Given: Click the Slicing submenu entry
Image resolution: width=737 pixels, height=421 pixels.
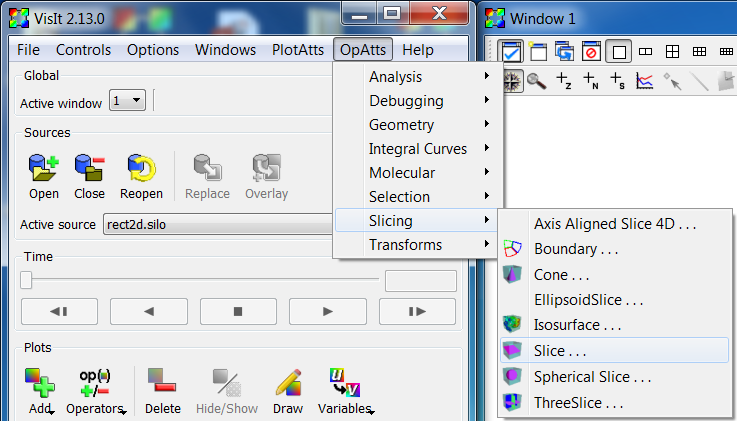Looking at the screenshot, I should coord(416,220).
